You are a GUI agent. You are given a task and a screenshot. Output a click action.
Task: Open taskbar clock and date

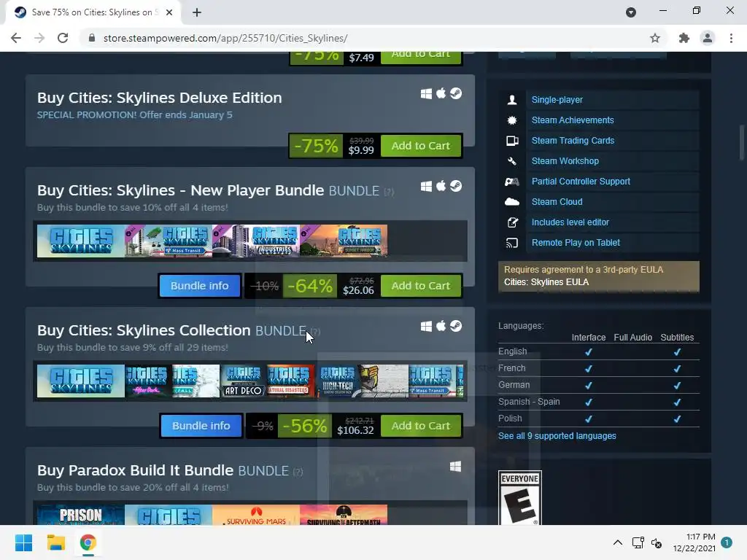pyautogui.click(x=694, y=542)
